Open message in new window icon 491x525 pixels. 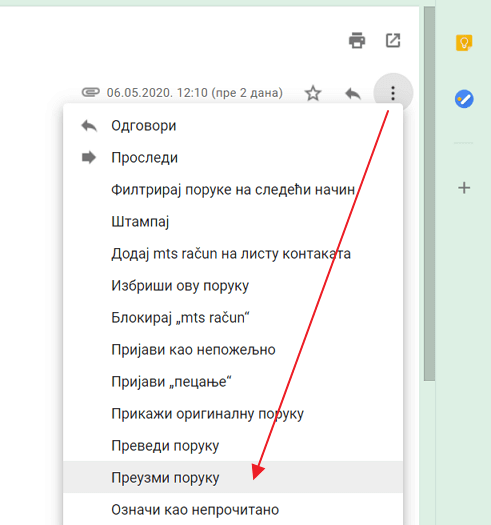tap(393, 41)
